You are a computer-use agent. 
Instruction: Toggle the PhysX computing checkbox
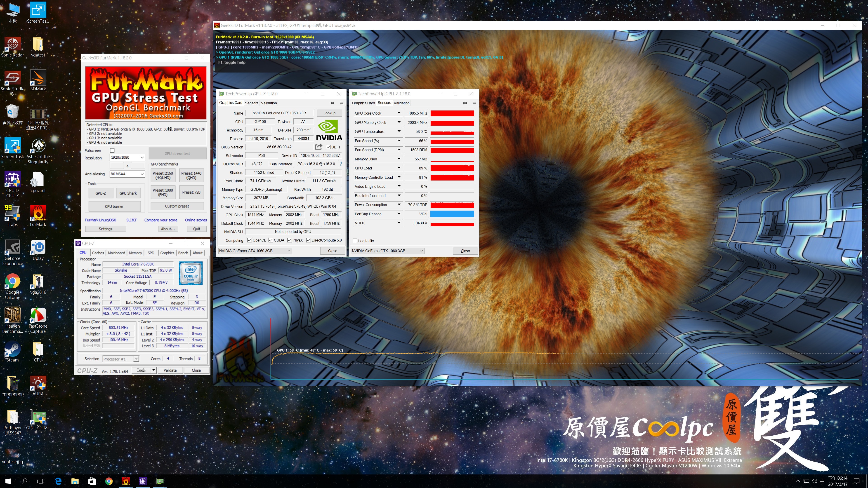(x=289, y=240)
